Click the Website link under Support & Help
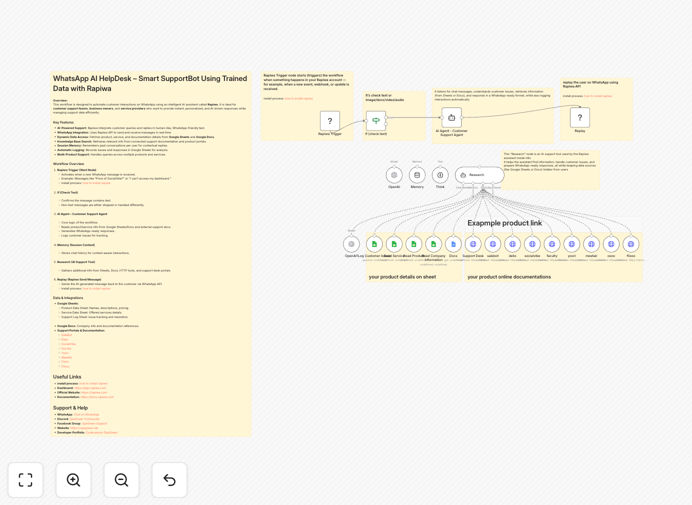Viewport: 692px width, 505px height. pyautogui.click(x=84, y=428)
